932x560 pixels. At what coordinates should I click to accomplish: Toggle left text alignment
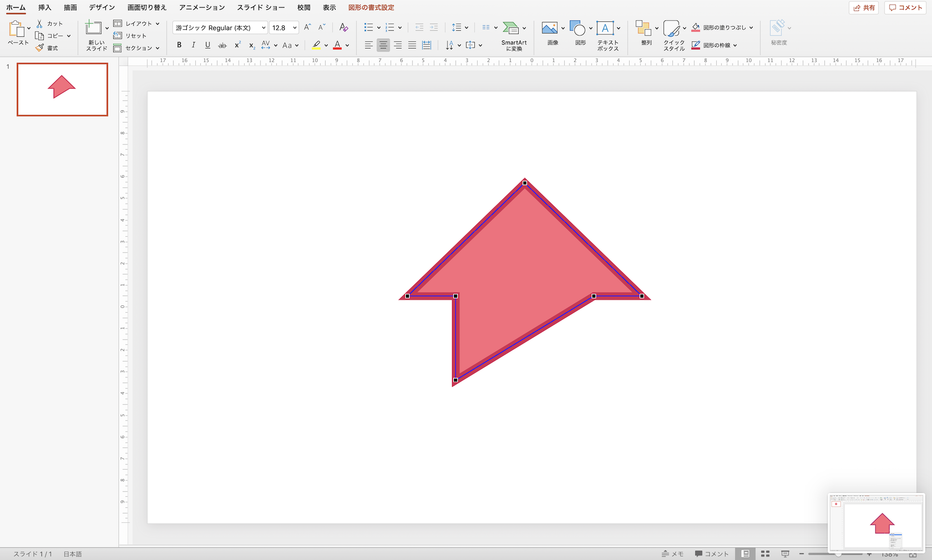point(369,45)
